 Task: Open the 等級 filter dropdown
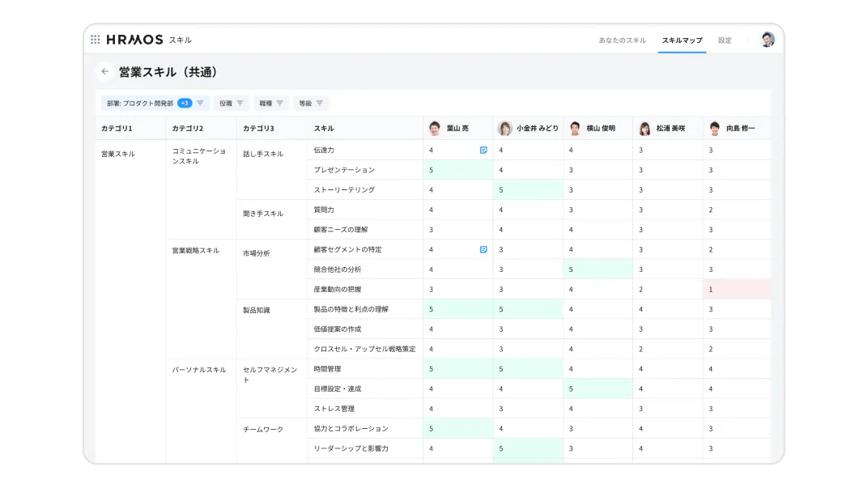pyautogui.click(x=311, y=103)
